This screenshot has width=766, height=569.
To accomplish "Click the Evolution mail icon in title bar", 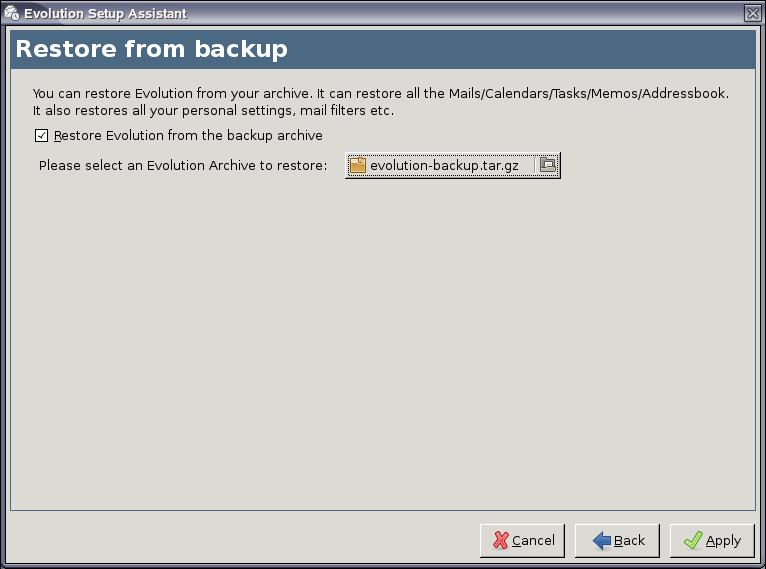I will (11, 13).
